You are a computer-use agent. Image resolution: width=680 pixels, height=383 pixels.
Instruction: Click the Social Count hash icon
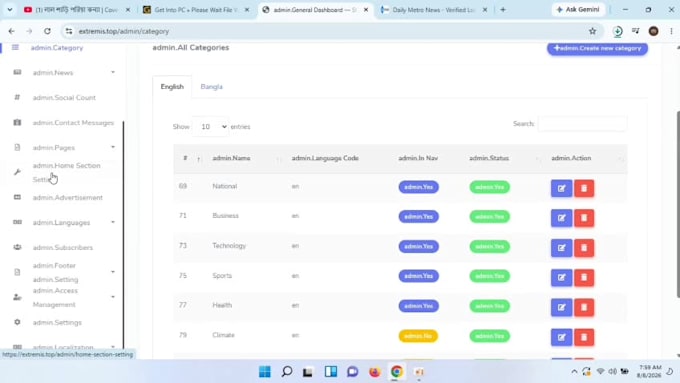17,97
